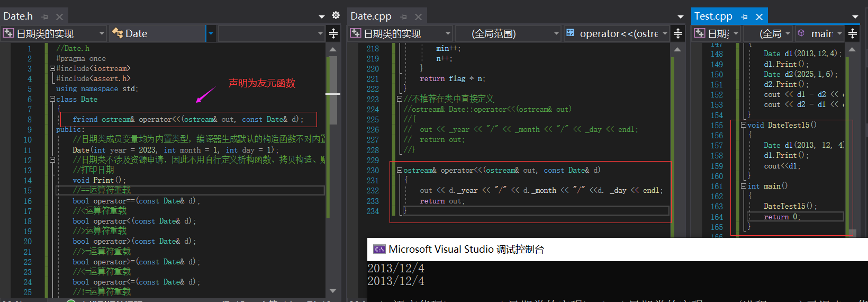
Task: Unpin the active Test.cpp tab
Action: [x=744, y=17]
